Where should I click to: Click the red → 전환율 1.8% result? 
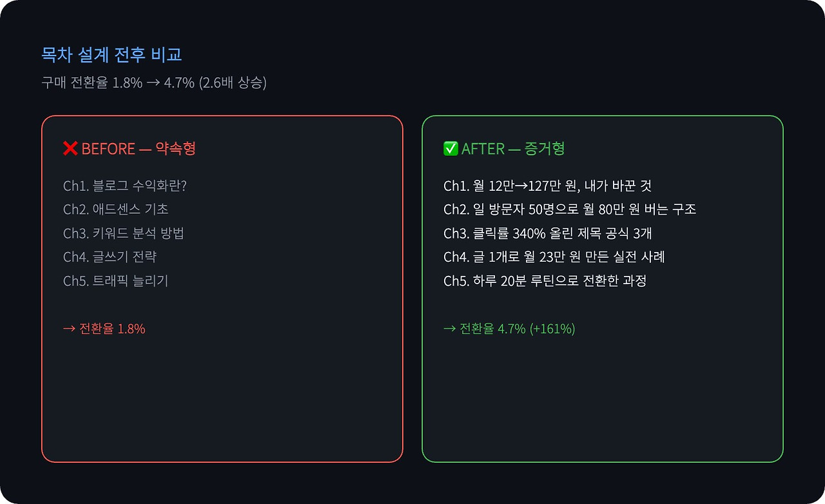pyautogui.click(x=104, y=329)
